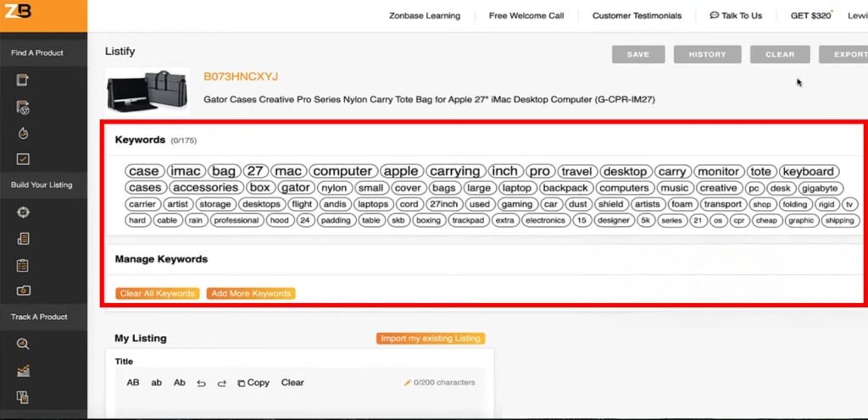Image resolution: width=868 pixels, height=420 pixels.
Task: Convert title to lowercase with ab
Action: 157,383
